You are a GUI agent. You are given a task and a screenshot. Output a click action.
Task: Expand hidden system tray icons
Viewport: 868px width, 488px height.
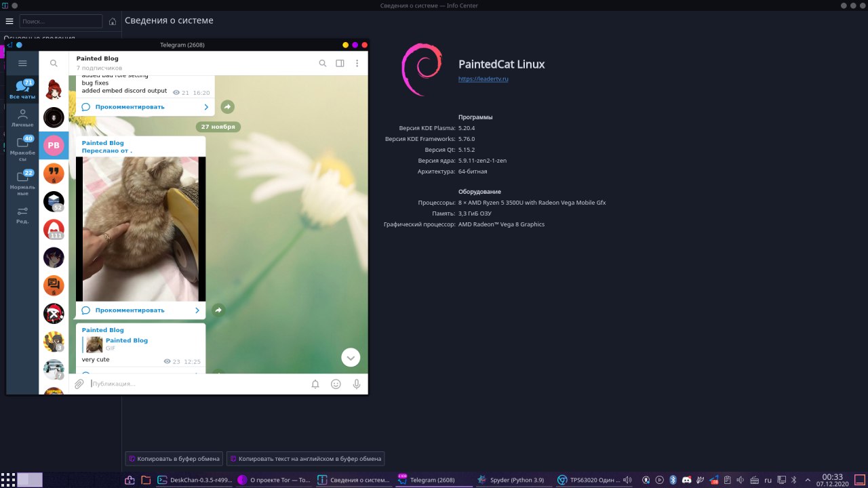tap(808, 480)
